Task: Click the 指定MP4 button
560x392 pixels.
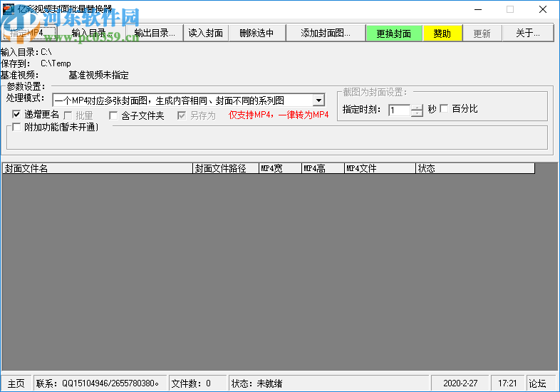Action: (29, 33)
